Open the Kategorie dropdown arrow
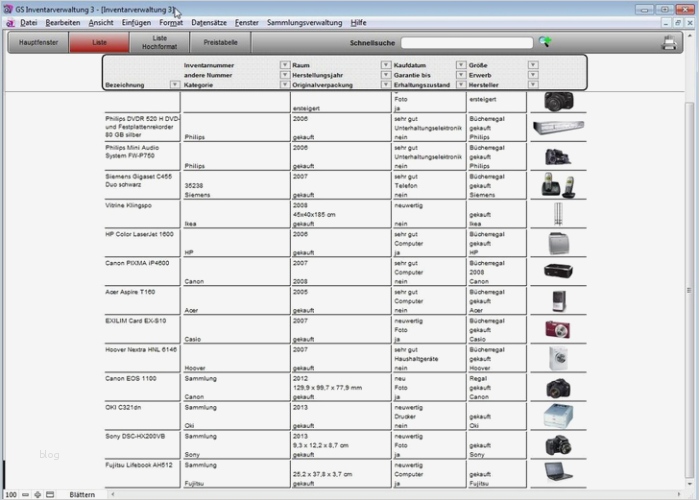This screenshot has width=699, height=500. [x=284, y=84]
